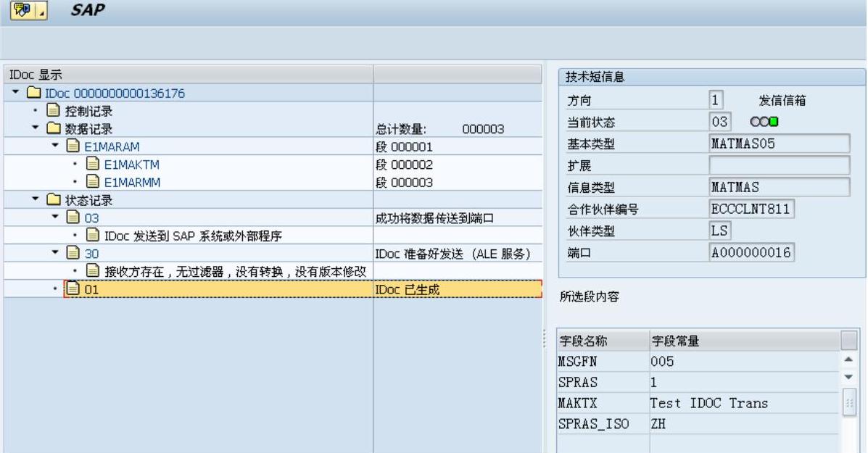This screenshot has width=868, height=453.
Task: Select the highlighted 01 status row
Action: [303, 288]
